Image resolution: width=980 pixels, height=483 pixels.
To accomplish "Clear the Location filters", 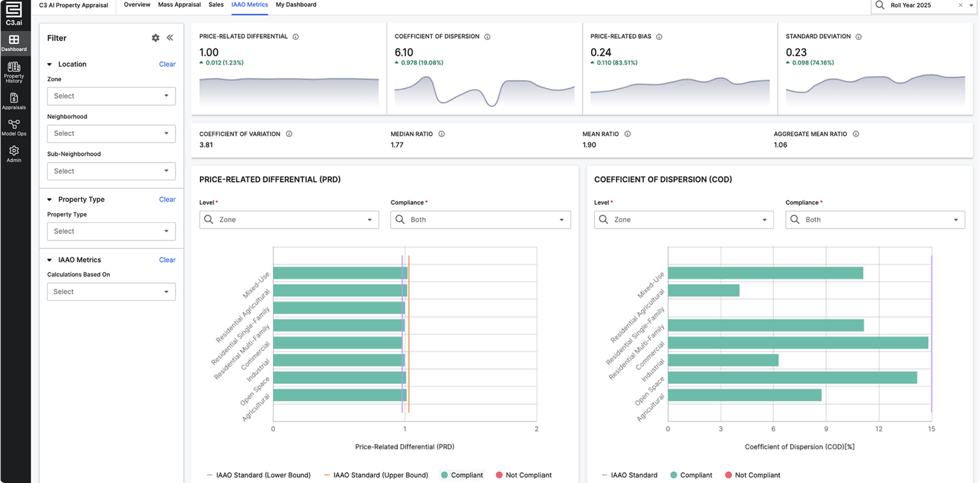I will (167, 64).
